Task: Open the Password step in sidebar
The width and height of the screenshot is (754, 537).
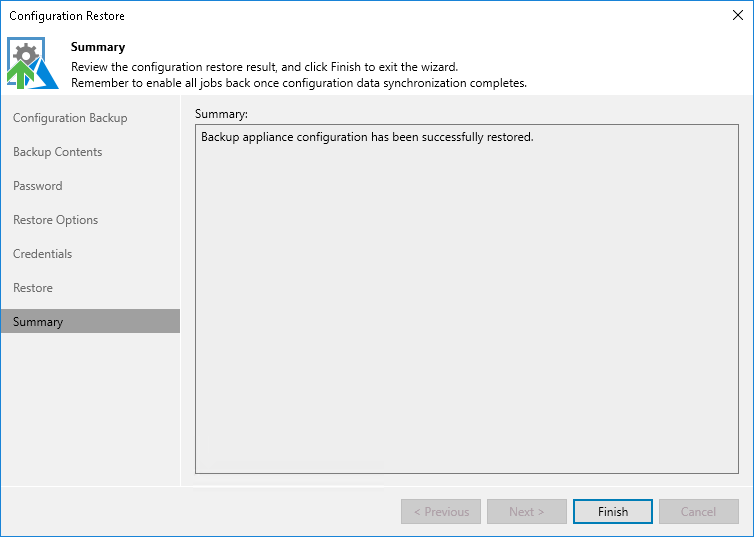Action: pos(38,186)
